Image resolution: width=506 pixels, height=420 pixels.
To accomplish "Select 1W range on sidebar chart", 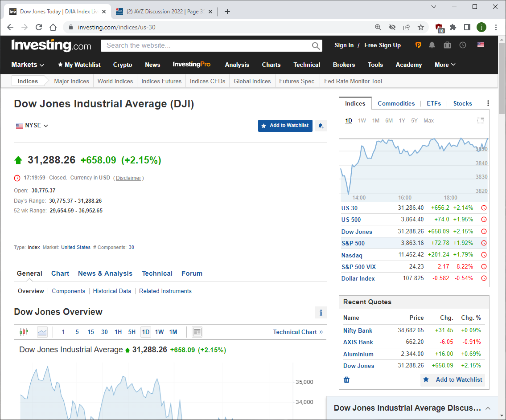I will coord(362,121).
